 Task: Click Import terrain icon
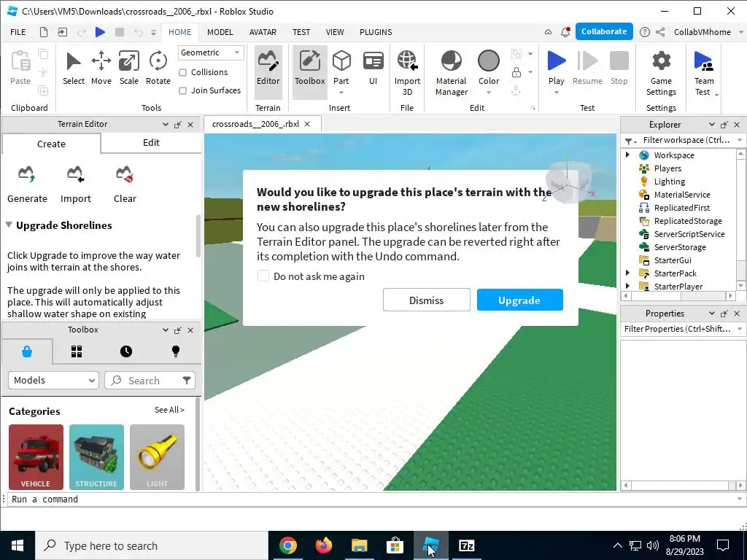pos(75,174)
